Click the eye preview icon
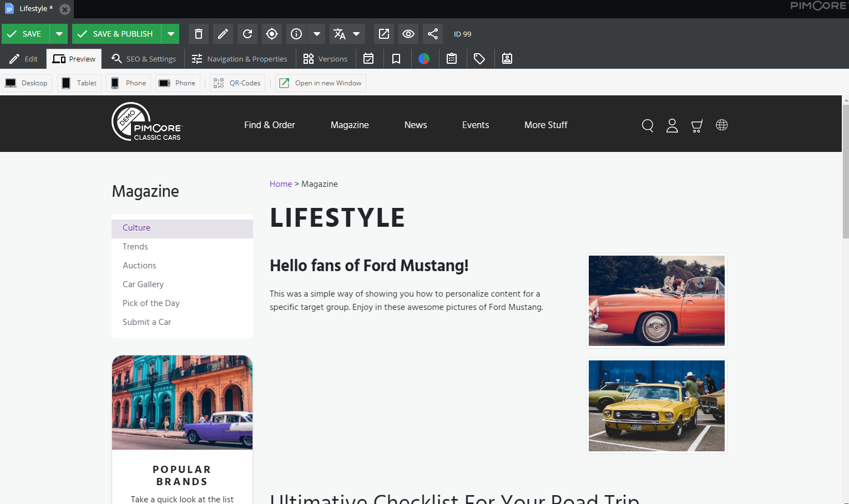 tap(408, 34)
